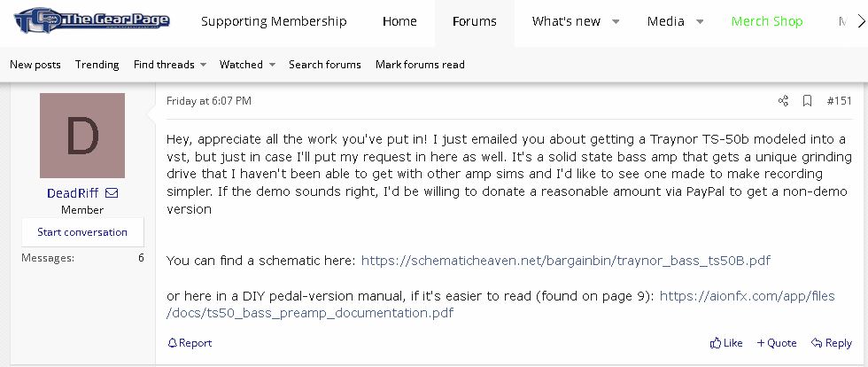The height and width of the screenshot is (367, 868).
Task: Click the share icon on post #151
Action: tap(783, 101)
